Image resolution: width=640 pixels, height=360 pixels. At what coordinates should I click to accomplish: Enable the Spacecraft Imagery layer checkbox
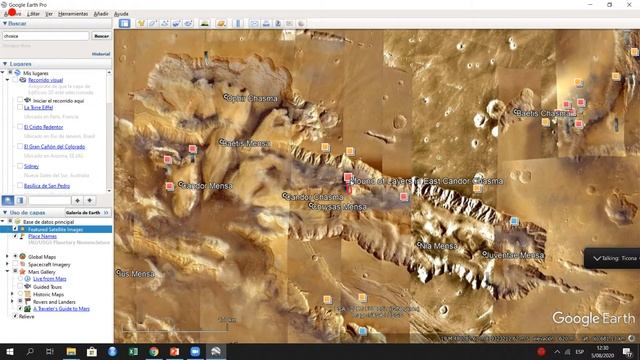[15, 264]
